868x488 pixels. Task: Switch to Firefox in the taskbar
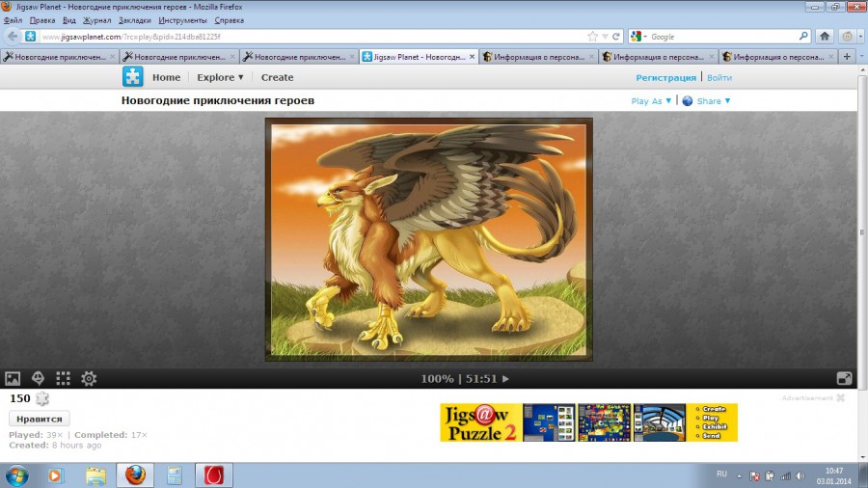click(135, 475)
